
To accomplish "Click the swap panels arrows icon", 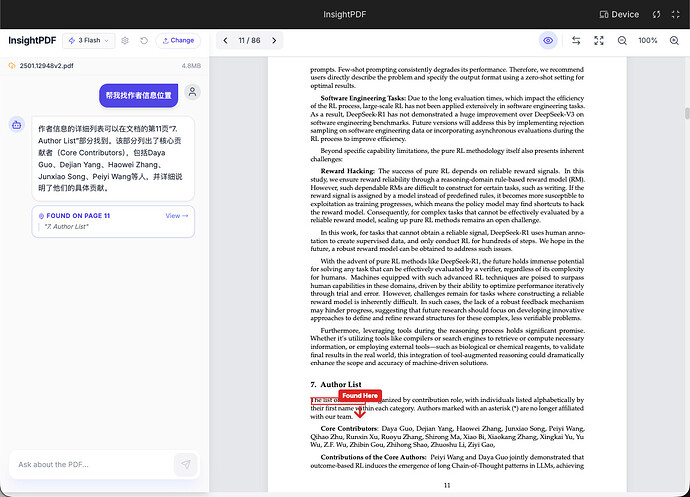I will pos(576,40).
